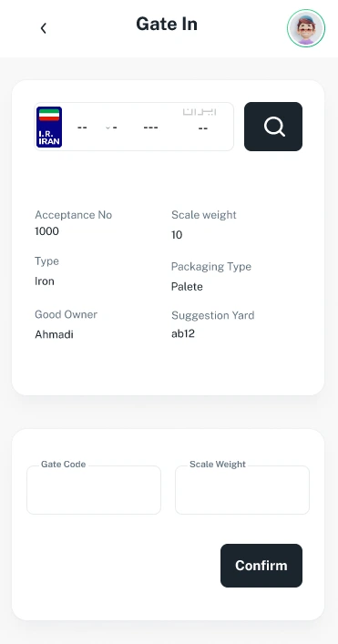Select the Scale weight value 10
The width and height of the screenshot is (338, 644).
177,235
